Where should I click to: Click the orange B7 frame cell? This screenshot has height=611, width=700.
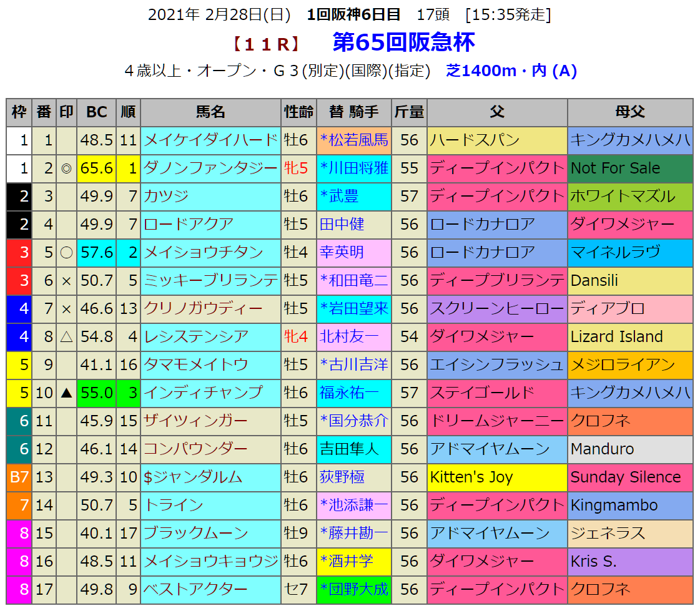pyautogui.click(x=19, y=477)
